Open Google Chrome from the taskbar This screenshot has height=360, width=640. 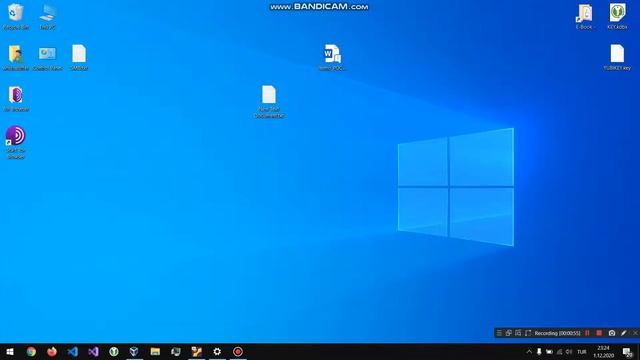pyautogui.click(x=31, y=351)
